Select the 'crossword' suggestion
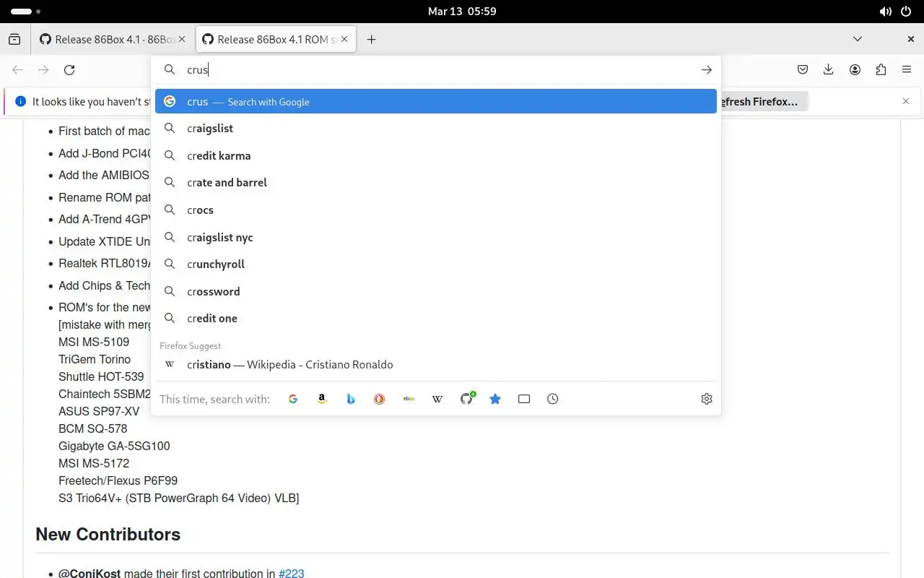 coord(436,291)
